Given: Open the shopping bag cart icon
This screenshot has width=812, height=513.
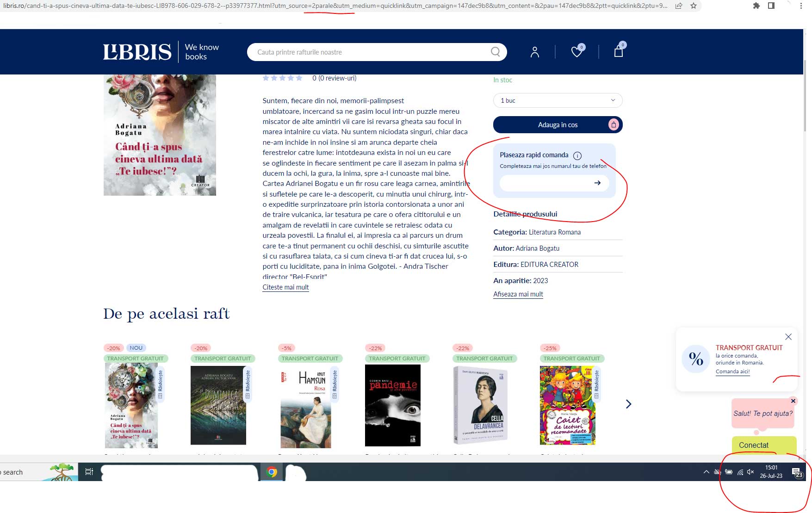Looking at the screenshot, I should [618, 51].
